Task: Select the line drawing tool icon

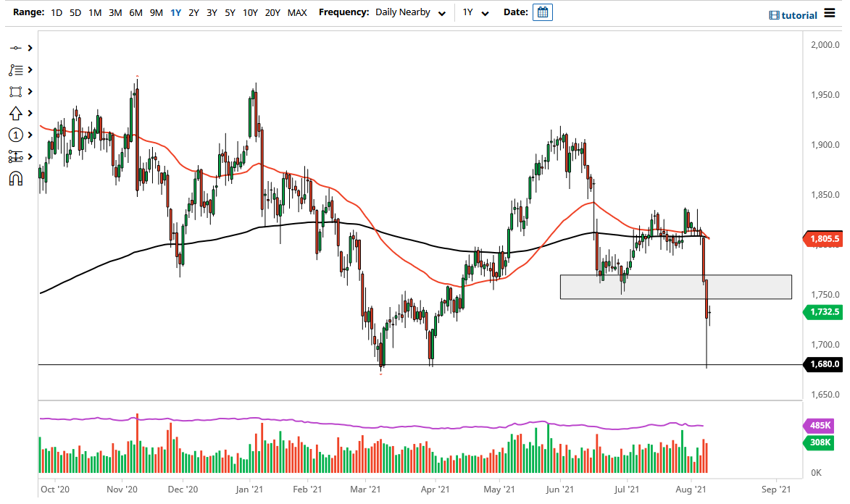Action: point(16,49)
